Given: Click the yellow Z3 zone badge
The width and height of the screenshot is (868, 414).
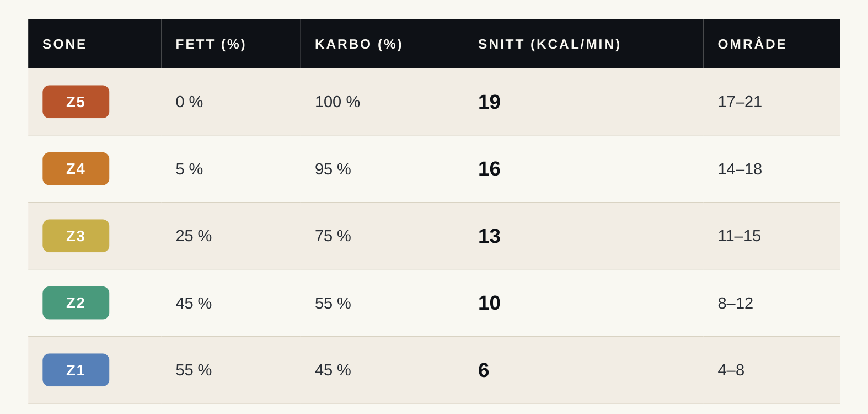Looking at the screenshot, I should tap(76, 236).
